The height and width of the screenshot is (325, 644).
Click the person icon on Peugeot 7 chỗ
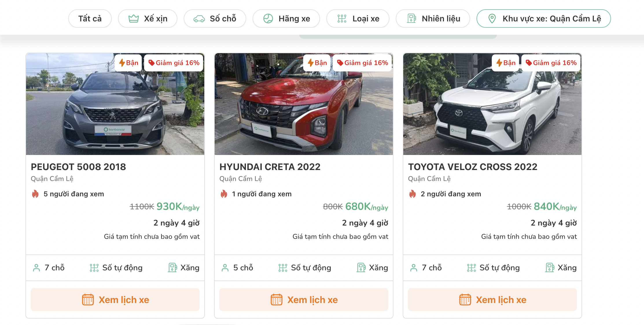(36, 268)
